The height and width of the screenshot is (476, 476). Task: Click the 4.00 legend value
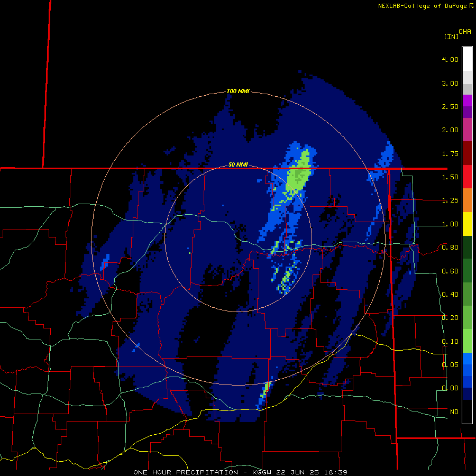tap(450, 59)
